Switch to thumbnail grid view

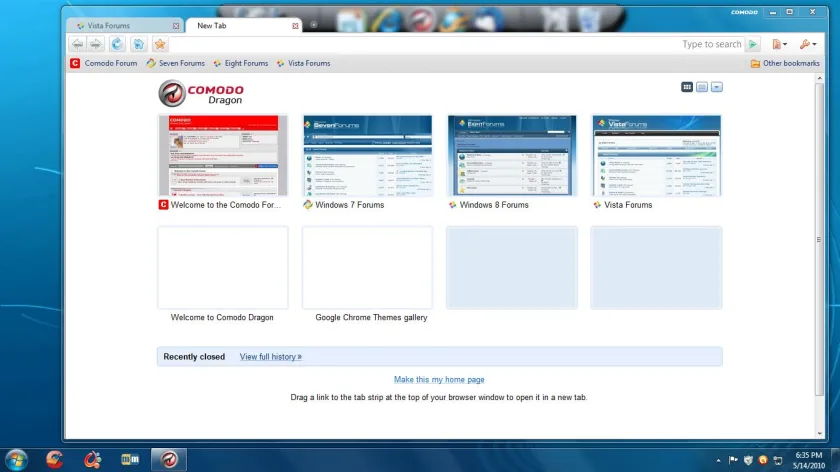(x=687, y=87)
